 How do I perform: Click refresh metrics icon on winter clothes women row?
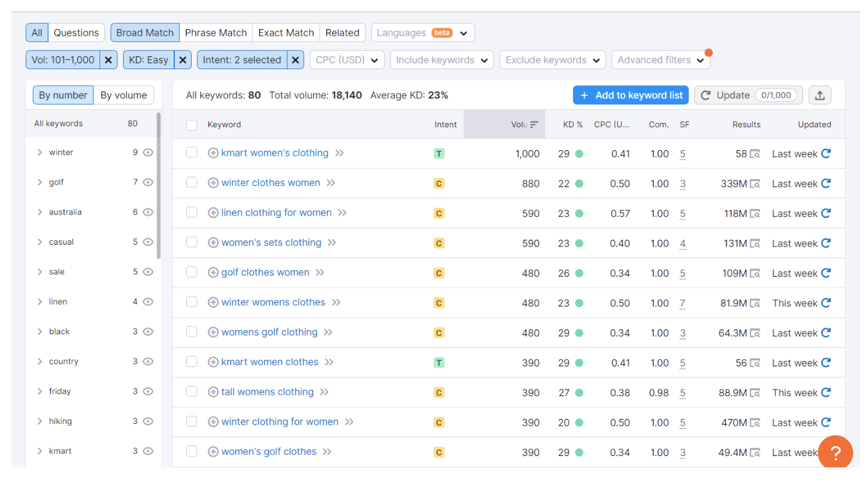(827, 183)
